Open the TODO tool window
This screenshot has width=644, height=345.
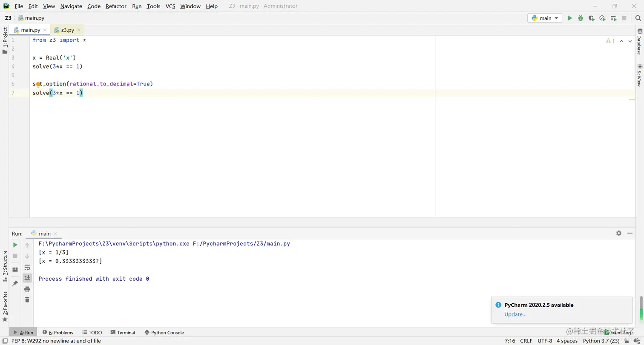92,333
